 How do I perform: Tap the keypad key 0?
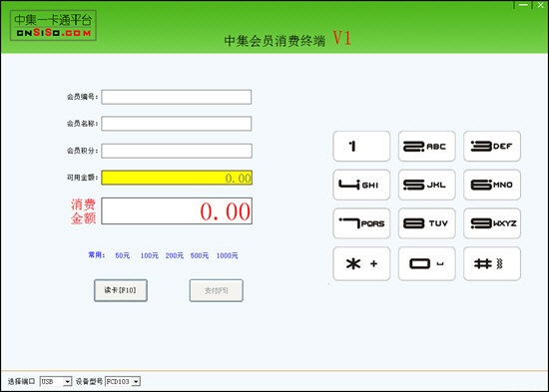tap(427, 263)
